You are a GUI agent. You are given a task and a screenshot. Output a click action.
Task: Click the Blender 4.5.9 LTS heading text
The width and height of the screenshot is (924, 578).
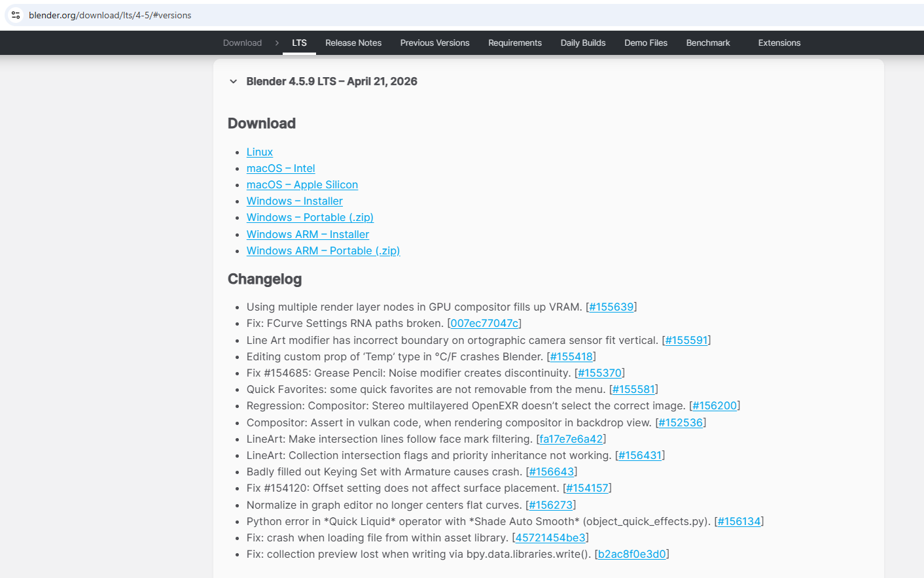tap(332, 82)
